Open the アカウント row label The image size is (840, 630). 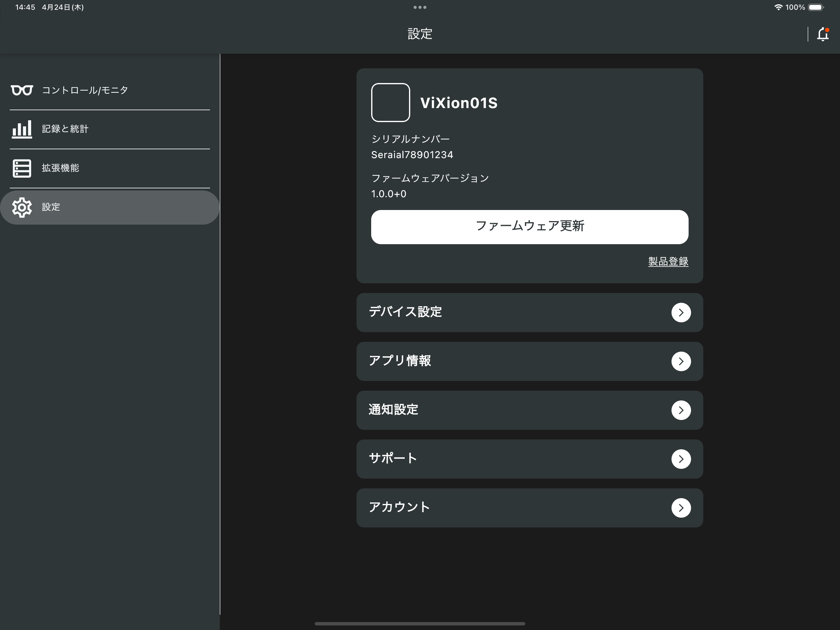pyautogui.click(x=399, y=507)
